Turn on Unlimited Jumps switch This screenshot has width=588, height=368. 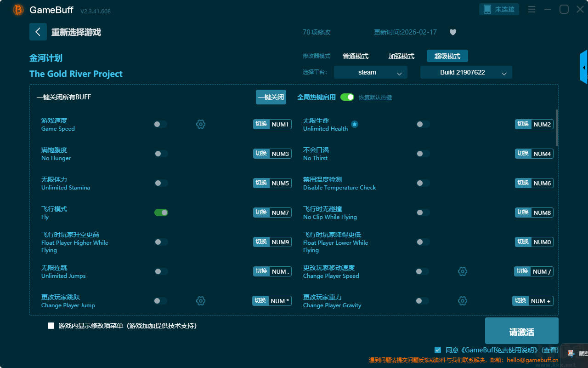click(x=161, y=271)
